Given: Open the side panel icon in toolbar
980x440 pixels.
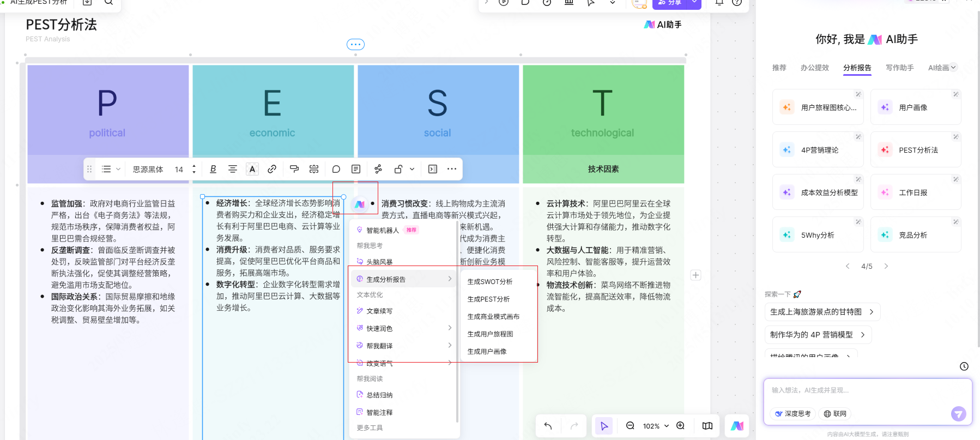Looking at the screenshot, I should pos(433,169).
